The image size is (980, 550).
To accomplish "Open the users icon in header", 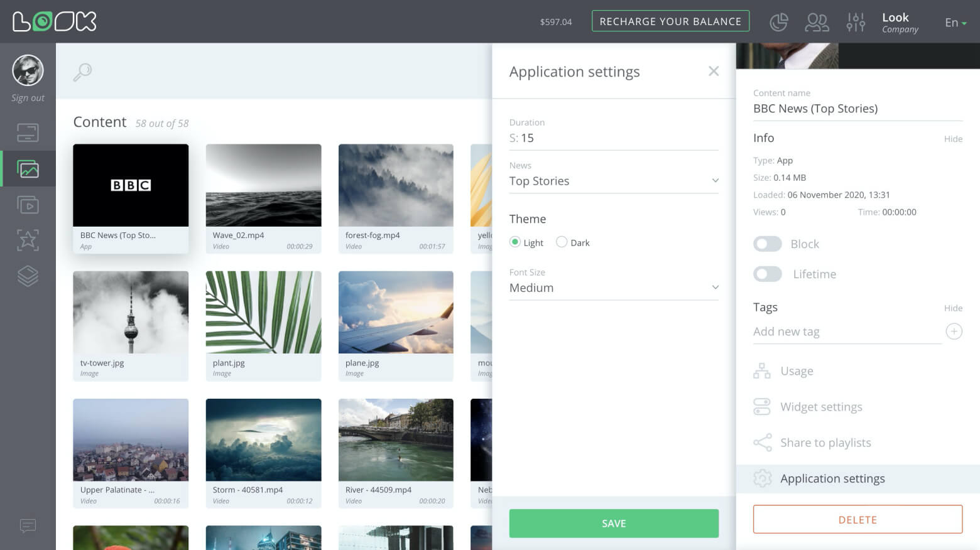I will 817,22.
